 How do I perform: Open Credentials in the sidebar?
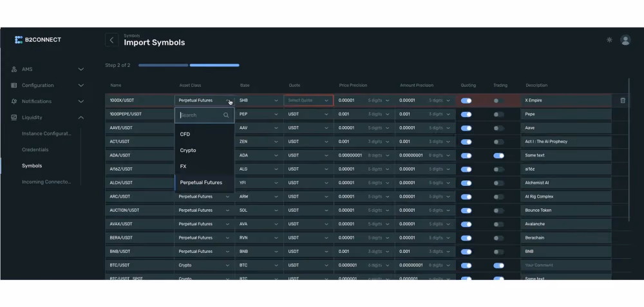tap(35, 150)
